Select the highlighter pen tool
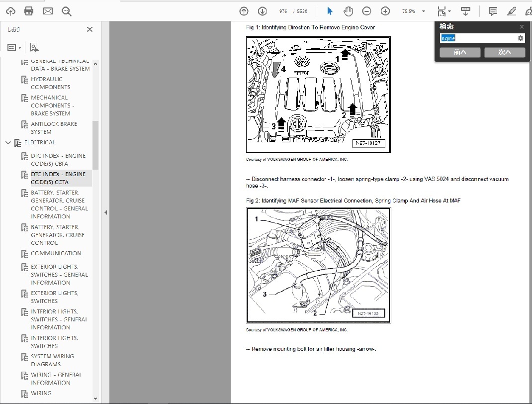The height and width of the screenshot is (404, 532). (x=511, y=11)
